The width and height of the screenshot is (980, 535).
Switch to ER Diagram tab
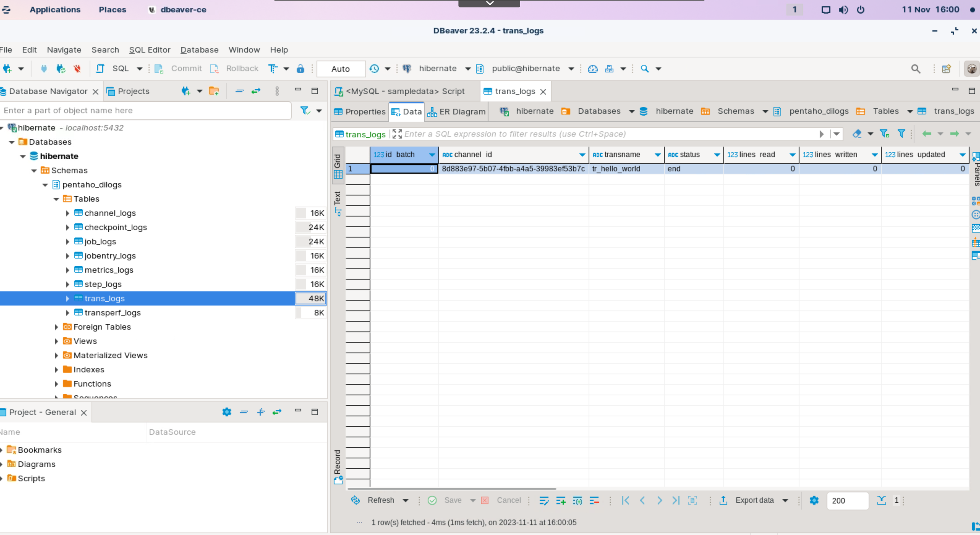point(457,112)
